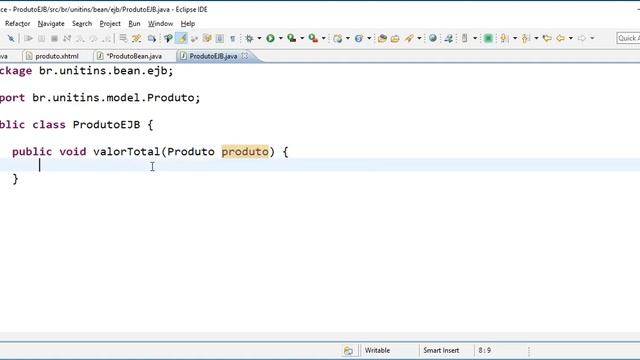Open the Refactor menu

point(18,24)
